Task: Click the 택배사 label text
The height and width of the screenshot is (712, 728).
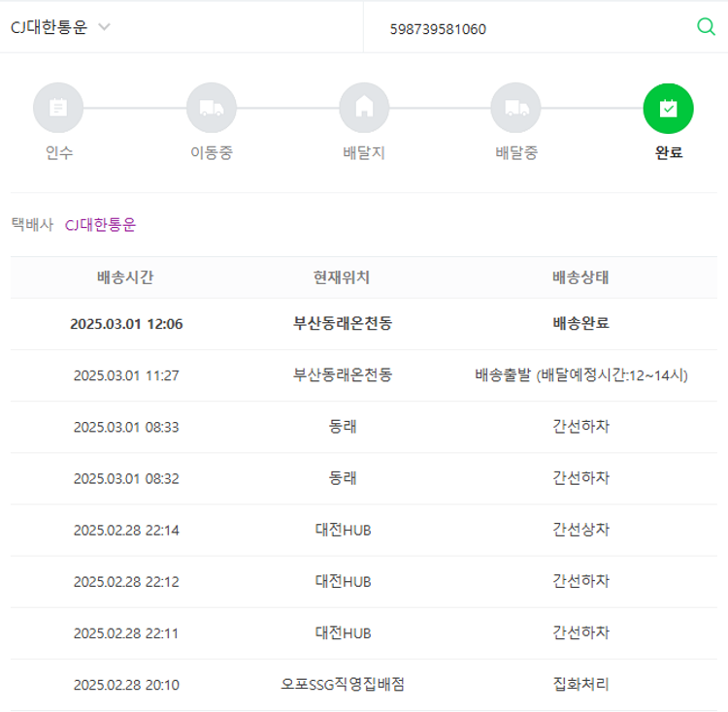Action: click(x=32, y=224)
